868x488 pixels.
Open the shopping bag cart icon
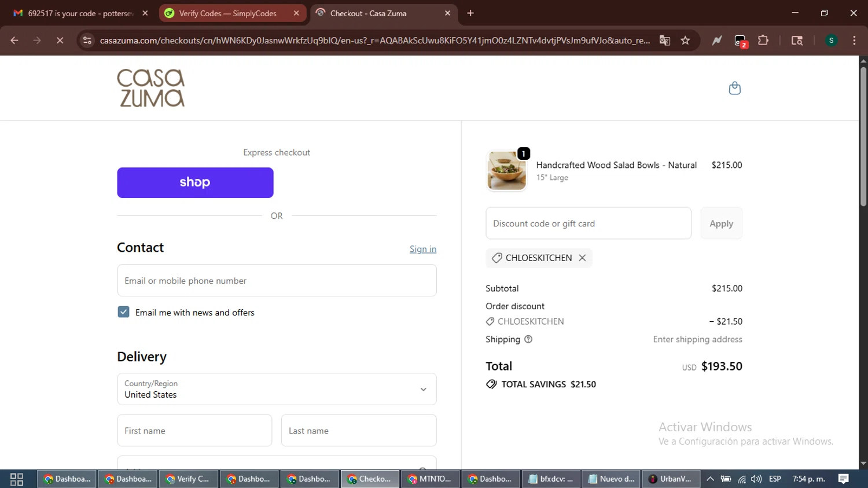tap(734, 88)
